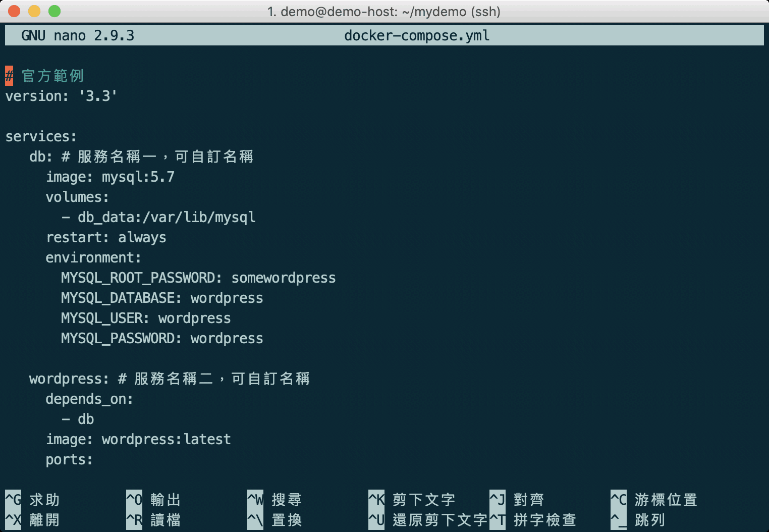This screenshot has width=769, height=532.
Task: Click the ^\ 置換 replace shortcut
Action: (x=274, y=520)
